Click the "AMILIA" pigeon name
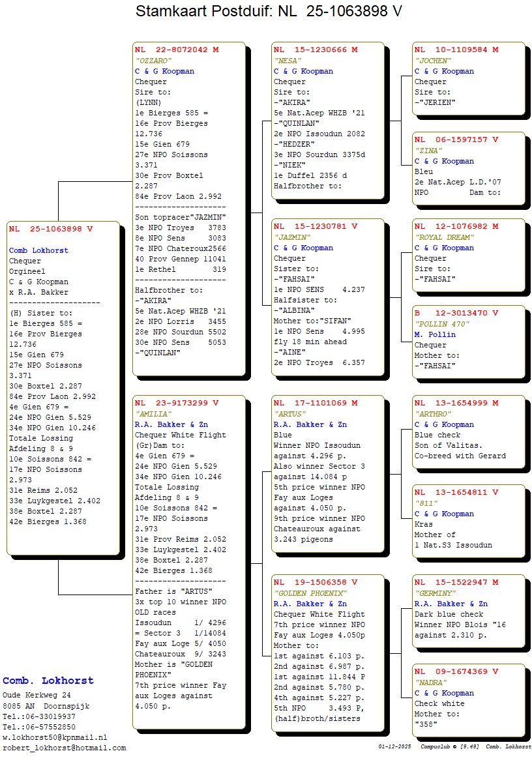Image resolution: width=532 pixels, height=764 pixels. tap(153, 414)
